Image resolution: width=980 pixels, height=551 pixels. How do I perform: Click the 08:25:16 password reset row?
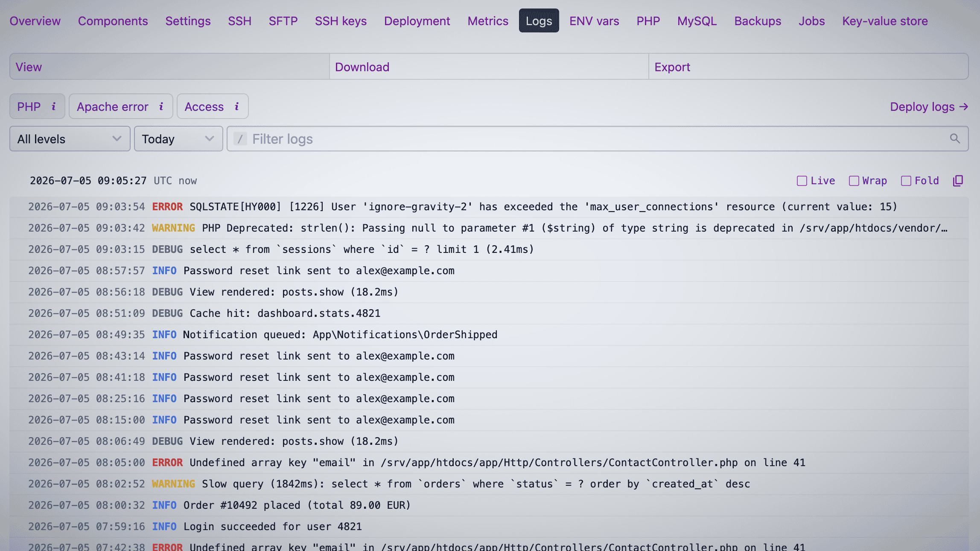(x=489, y=399)
